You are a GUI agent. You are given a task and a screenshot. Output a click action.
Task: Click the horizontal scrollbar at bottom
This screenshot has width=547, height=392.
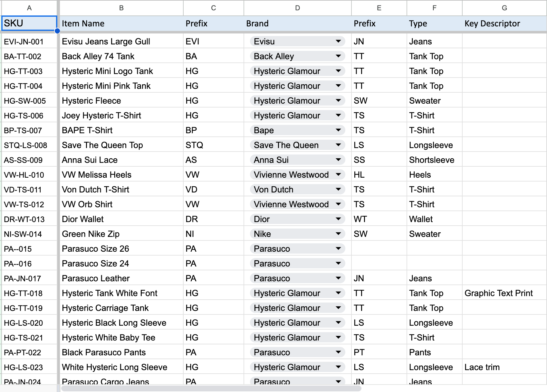[211, 389]
